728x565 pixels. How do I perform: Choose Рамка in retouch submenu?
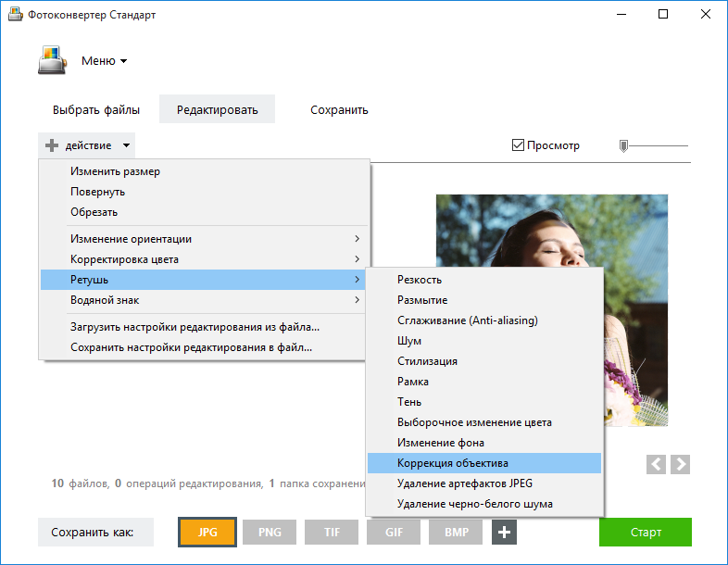[484, 382]
